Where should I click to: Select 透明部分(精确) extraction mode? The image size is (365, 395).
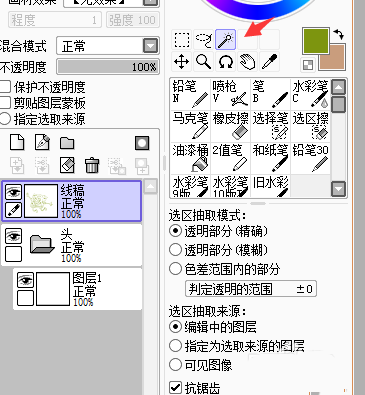[x=175, y=231]
